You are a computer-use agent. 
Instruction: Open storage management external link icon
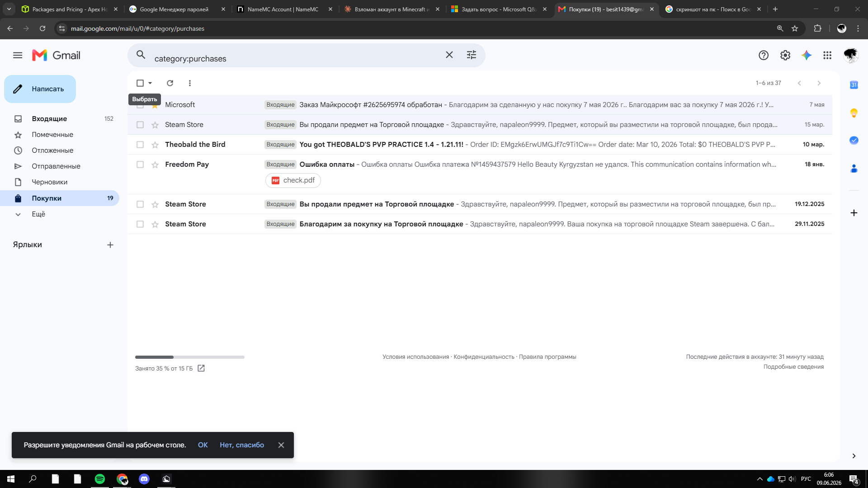click(x=201, y=369)
